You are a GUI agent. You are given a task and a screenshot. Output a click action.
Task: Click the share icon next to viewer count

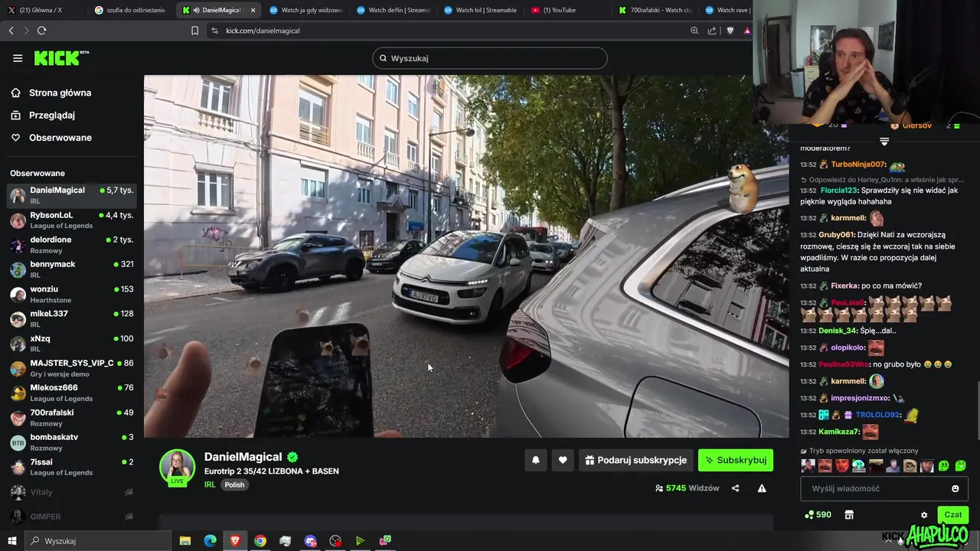(735, 488)
